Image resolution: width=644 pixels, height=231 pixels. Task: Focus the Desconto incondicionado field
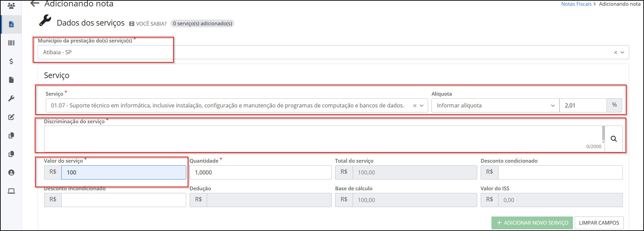pyautogui.click(x=124, y=200)
